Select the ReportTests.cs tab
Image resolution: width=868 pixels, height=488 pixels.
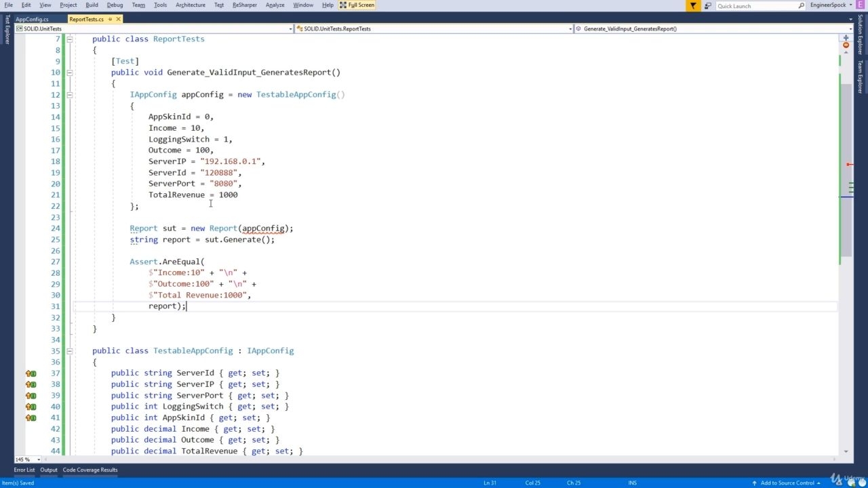87,19
